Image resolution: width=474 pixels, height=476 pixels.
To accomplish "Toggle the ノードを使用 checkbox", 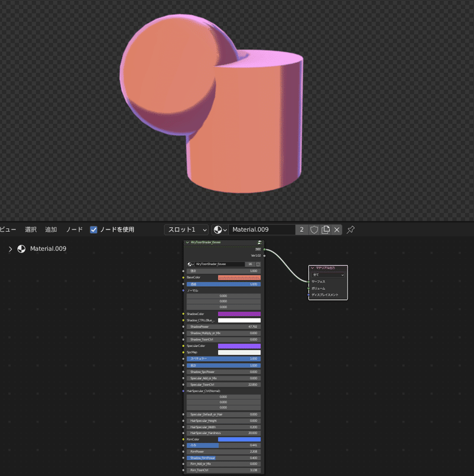I will click(x=94, y=230).
